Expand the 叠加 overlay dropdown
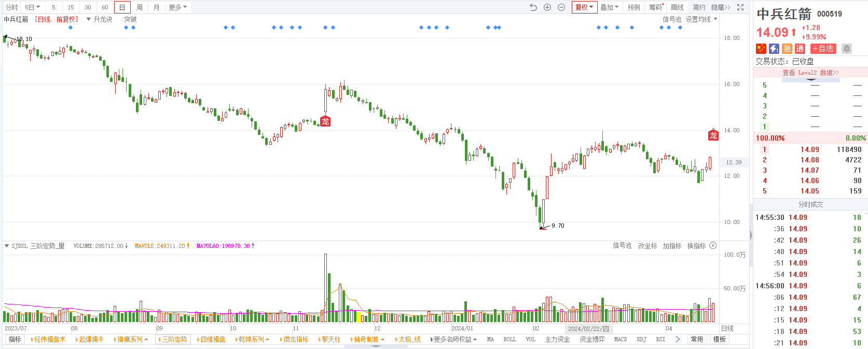Screen dimensions: 868x349 click(x=609, y=7)
